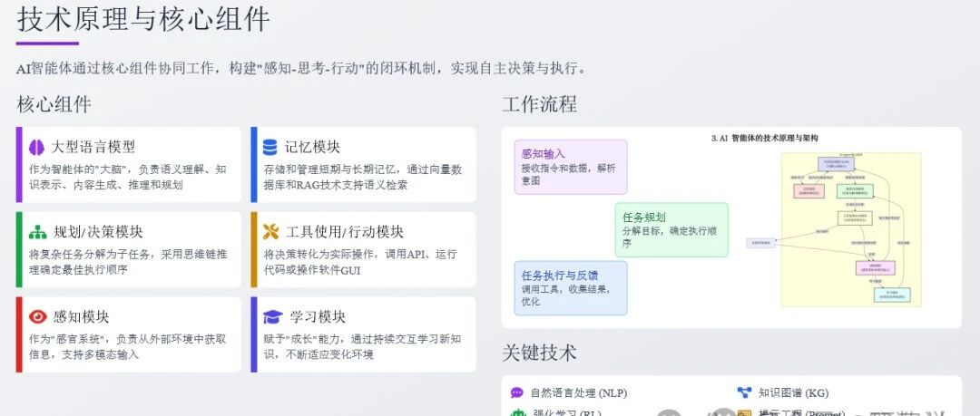
Task: Click the 核心组件 section heading
Action: [54, 103]
